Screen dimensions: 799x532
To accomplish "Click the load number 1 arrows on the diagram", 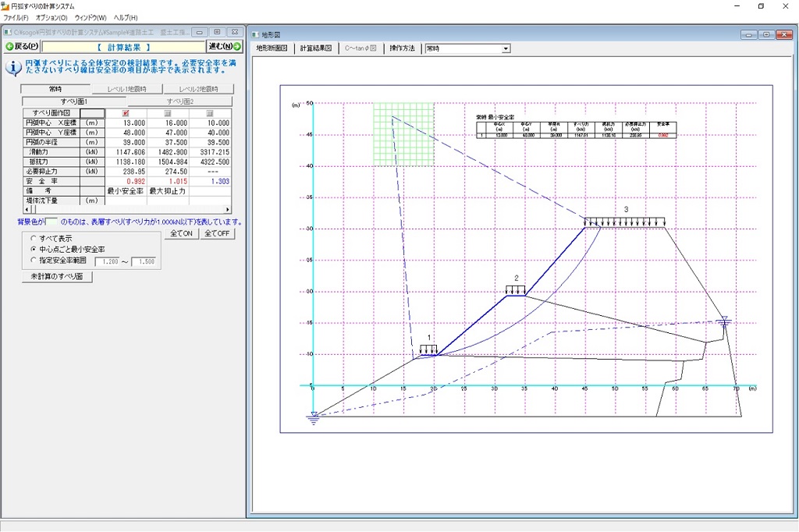I will click(428, 349).
